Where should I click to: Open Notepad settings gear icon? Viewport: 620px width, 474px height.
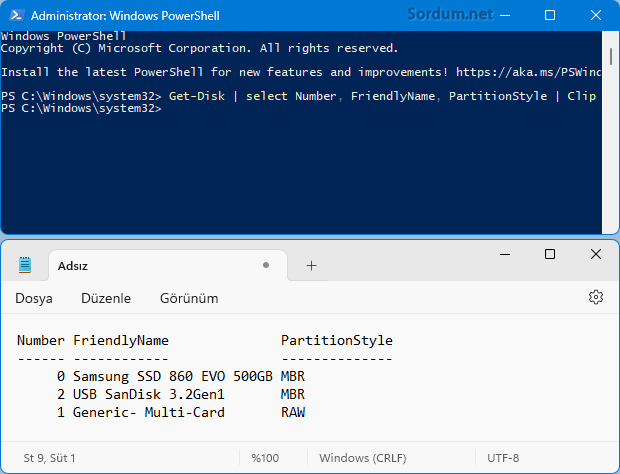pyautogui.click(x=596, y=297)
